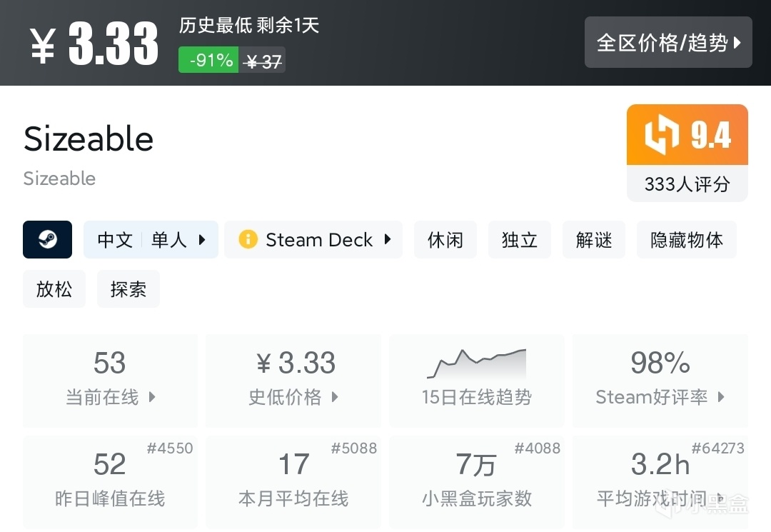Select the 独立 indie tag
771x532 pixels.
click(519, 239)
